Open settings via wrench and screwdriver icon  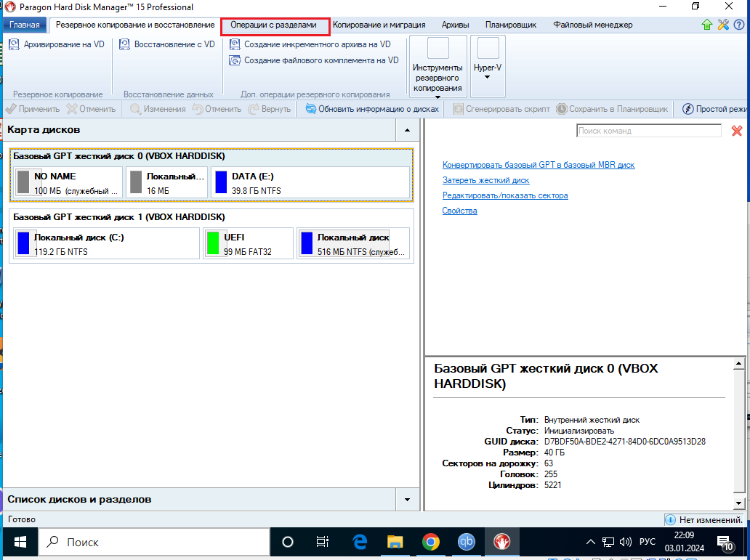tap(722, 25)
